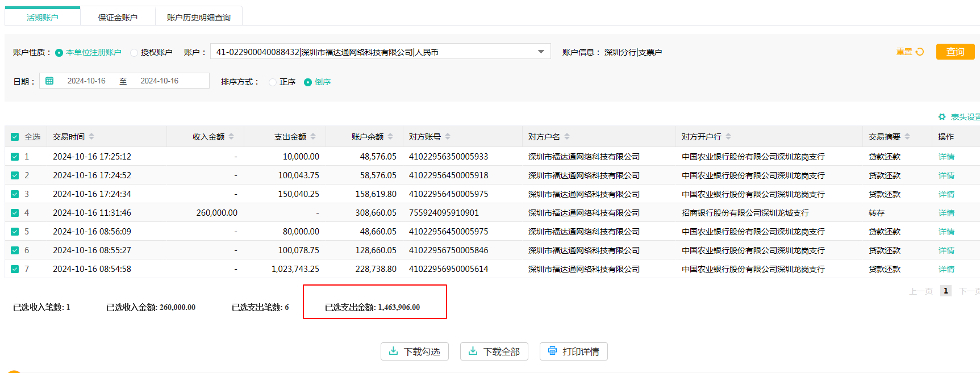Open 详情 for row 6 transaction

[x=946, y=250]
